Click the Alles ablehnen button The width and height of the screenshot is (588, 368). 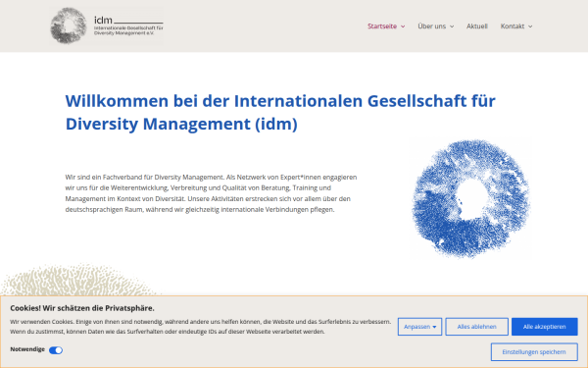point(476,327)
